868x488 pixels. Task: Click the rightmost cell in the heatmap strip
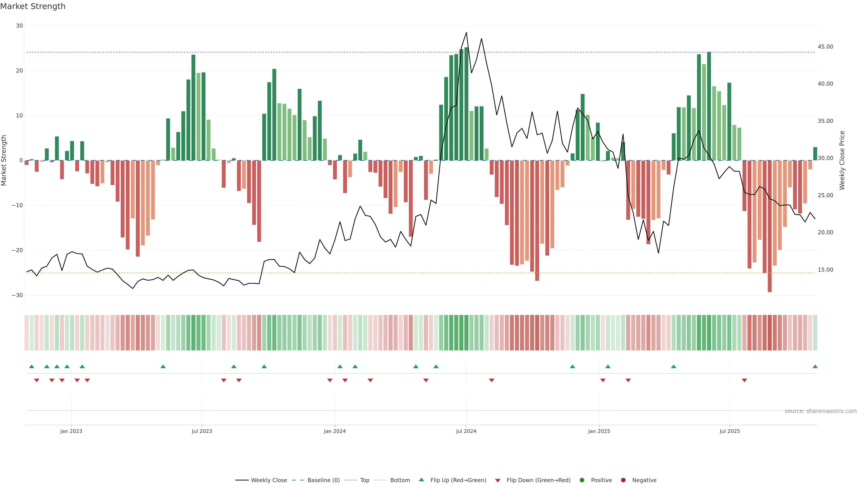(x=815, y=332)
